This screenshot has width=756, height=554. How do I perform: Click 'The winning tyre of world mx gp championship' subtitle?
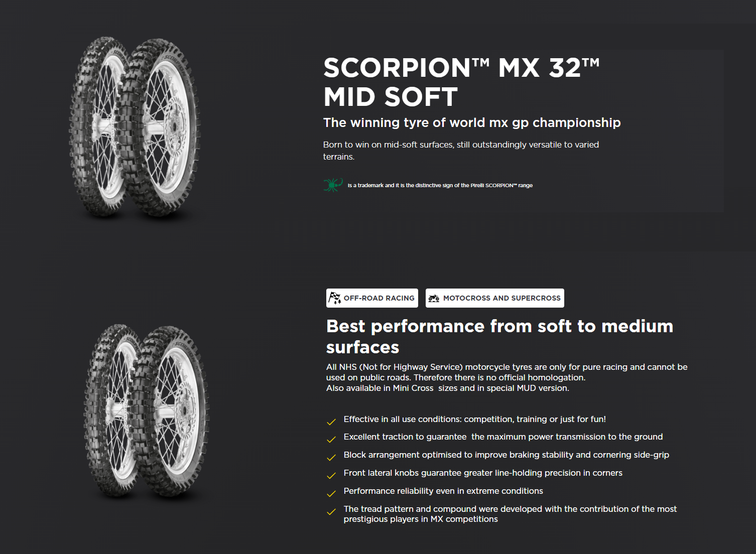(472, 122)
